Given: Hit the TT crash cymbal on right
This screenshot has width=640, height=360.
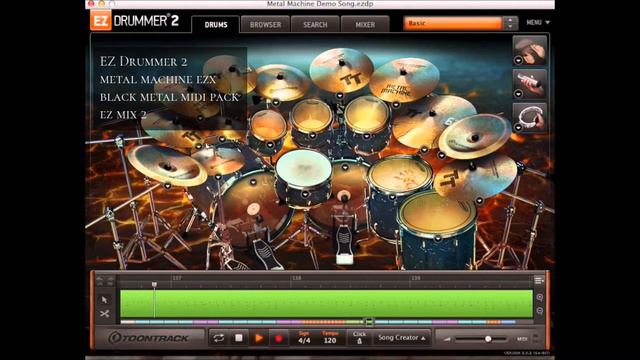Looking at the screenshot, I should [476, 176].
